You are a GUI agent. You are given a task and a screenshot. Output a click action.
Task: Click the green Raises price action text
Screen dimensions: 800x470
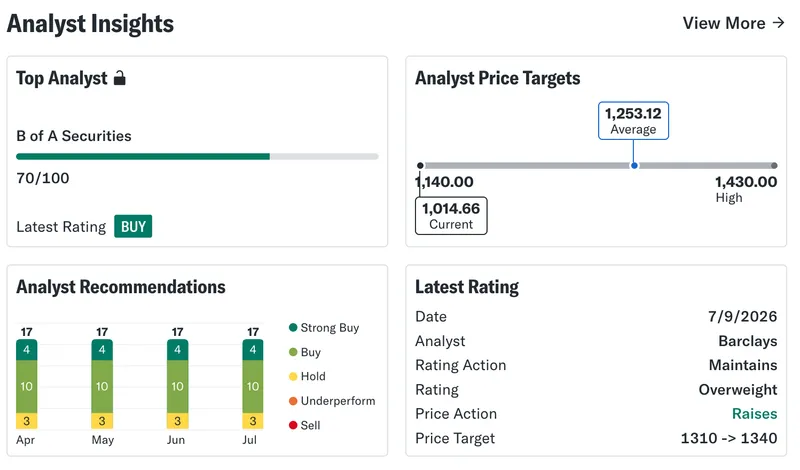[754, 413]
